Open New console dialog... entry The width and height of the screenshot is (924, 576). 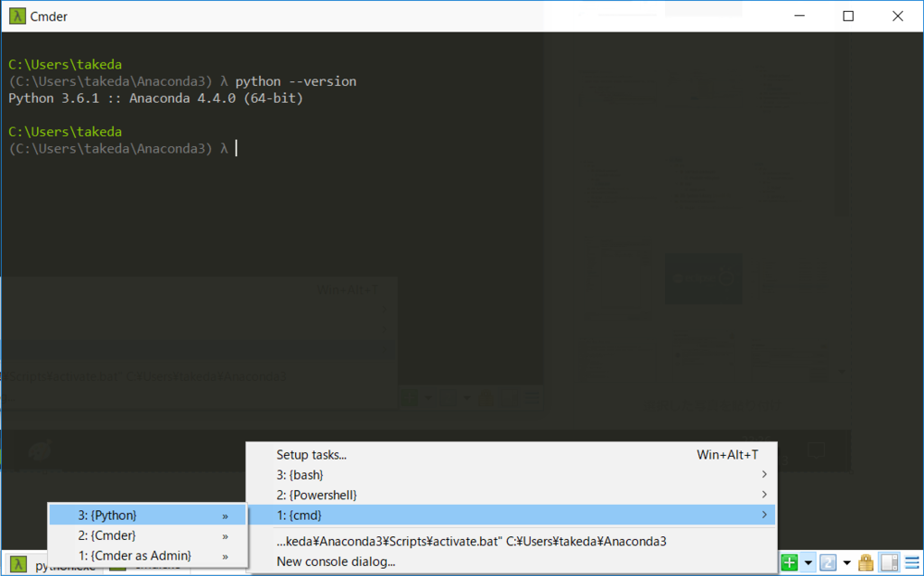pos(512,562)
